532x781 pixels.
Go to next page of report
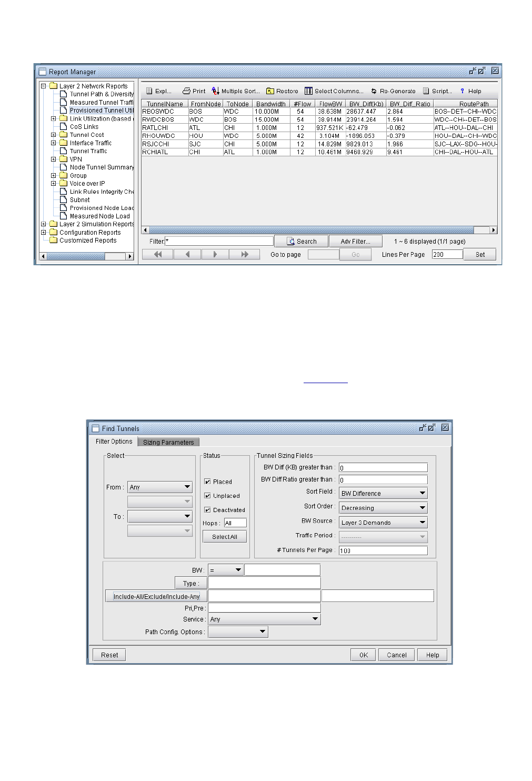point(216,254)
